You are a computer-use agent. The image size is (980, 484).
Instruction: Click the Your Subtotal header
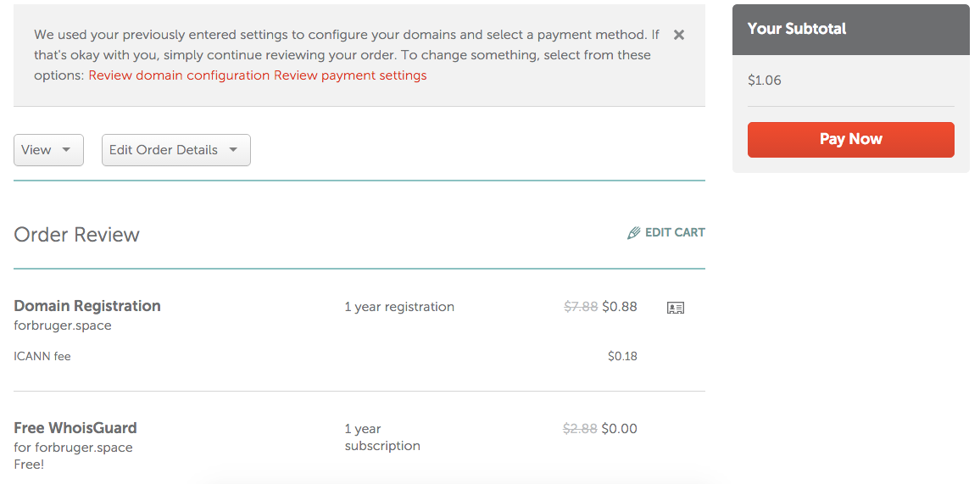click(x=797, y=29)
